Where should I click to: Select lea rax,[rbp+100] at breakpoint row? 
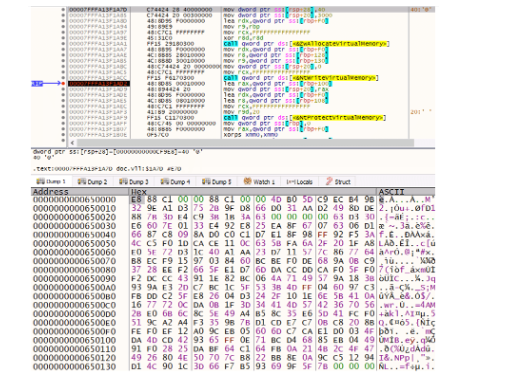point(277,84)
